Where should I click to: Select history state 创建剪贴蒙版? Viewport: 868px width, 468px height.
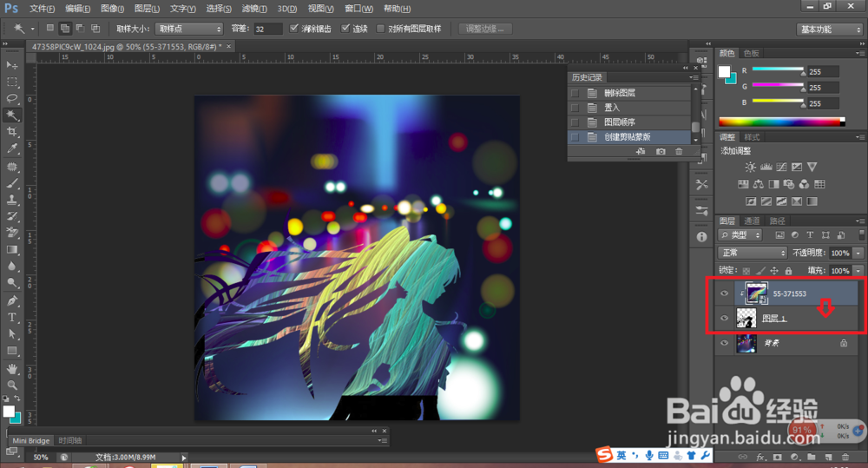pos(629,137)
